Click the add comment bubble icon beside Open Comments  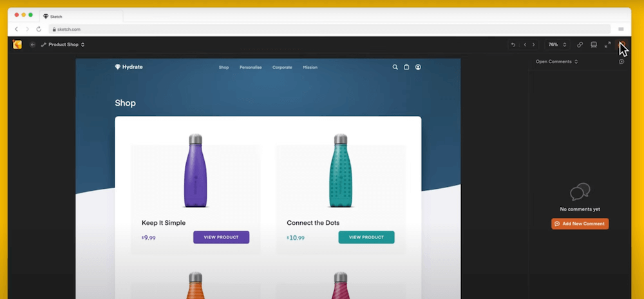coord(621,62)
